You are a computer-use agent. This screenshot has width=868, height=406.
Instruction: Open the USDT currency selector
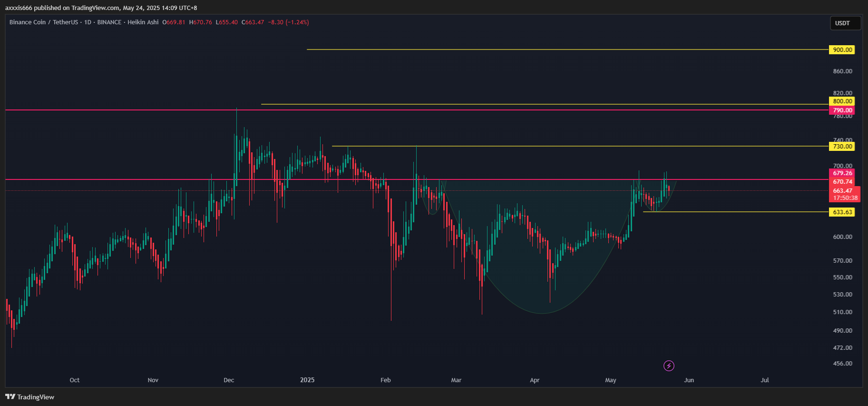point(845,23)
